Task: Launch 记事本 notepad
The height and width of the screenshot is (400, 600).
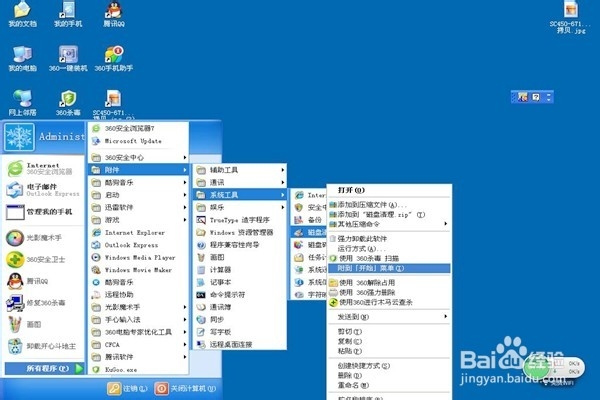Action: pos(240,282)
